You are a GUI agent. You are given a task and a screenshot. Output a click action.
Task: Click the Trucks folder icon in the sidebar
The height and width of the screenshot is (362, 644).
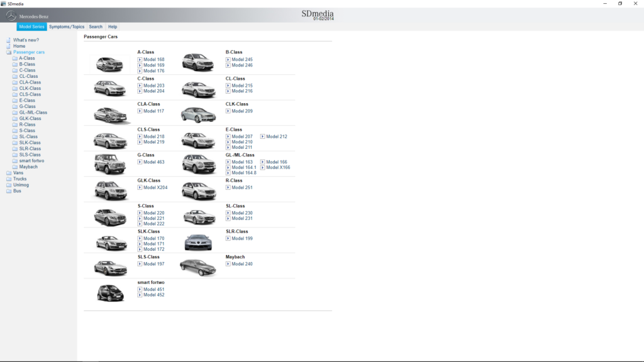9,178
